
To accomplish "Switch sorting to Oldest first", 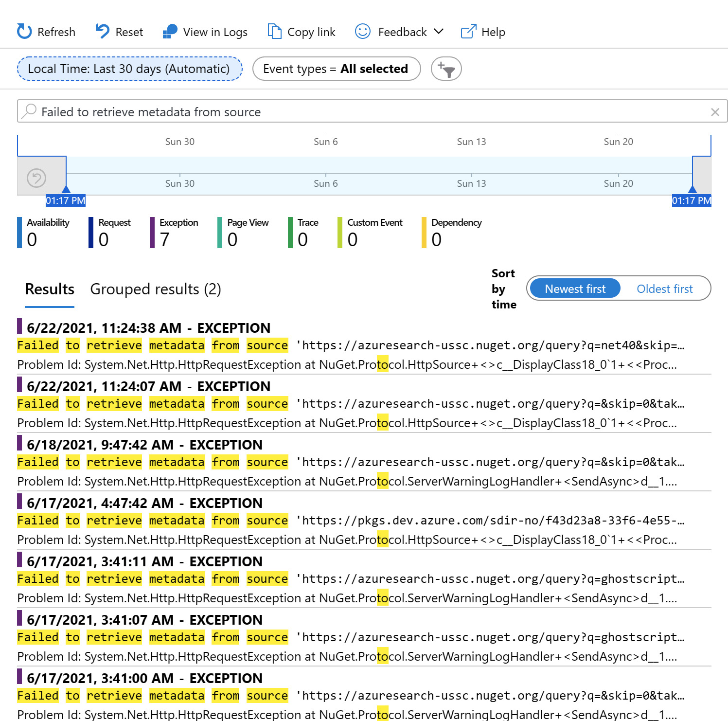I will (665, 288).
